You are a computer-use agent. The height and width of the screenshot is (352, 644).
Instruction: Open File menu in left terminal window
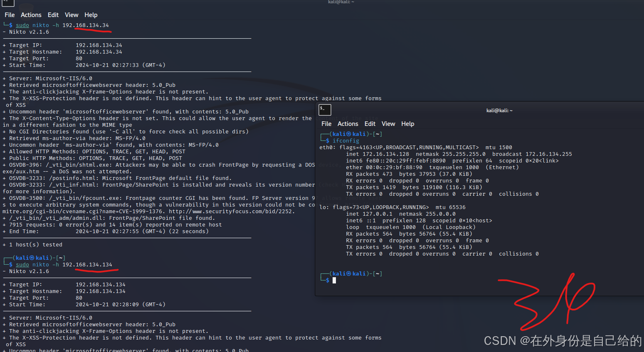[10, 15]
